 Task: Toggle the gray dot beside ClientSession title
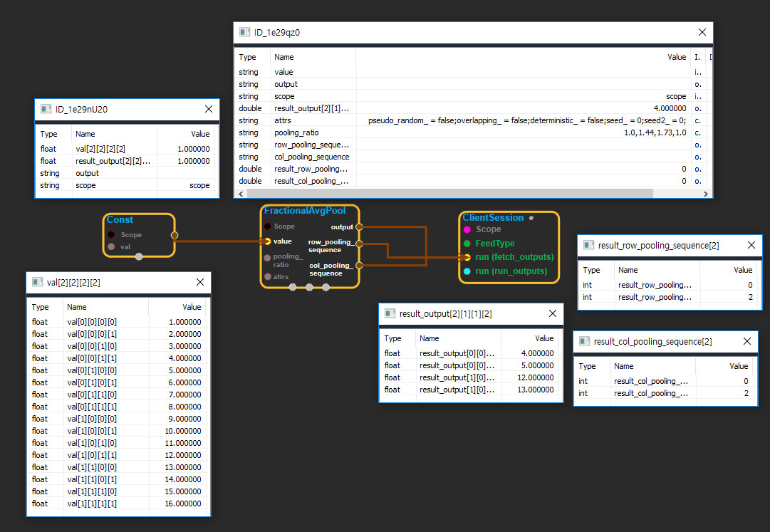click(531, 218)
